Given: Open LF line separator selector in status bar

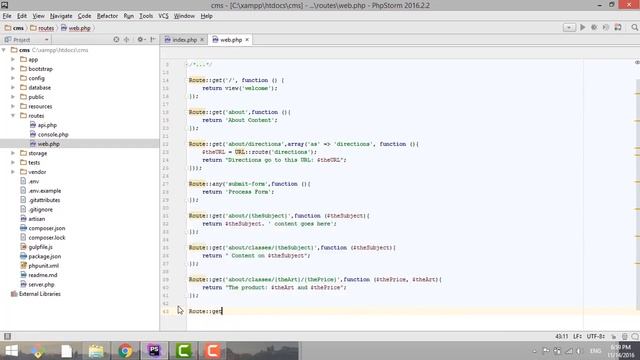Looking at the screenshot, I should tap(577, 336).
